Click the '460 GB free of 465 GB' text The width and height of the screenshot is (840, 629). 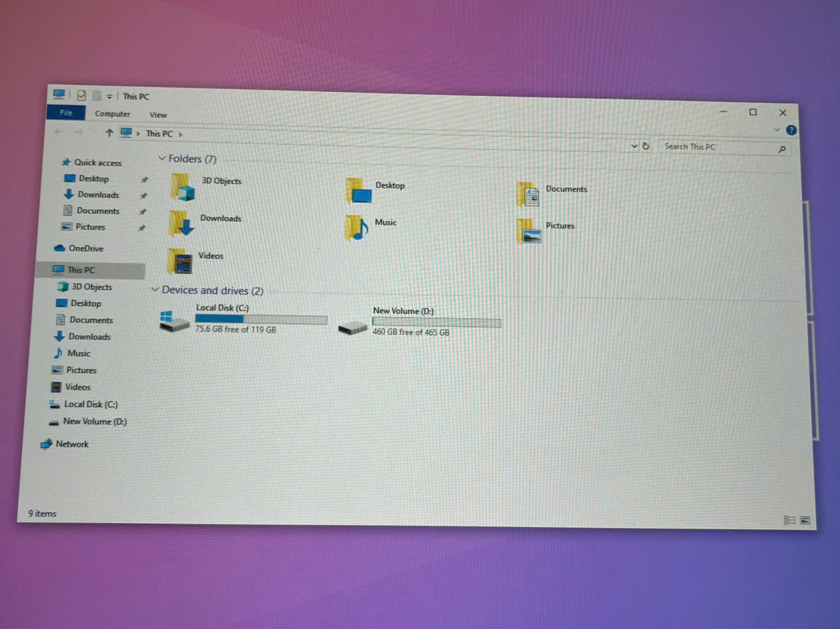(411, 332)
